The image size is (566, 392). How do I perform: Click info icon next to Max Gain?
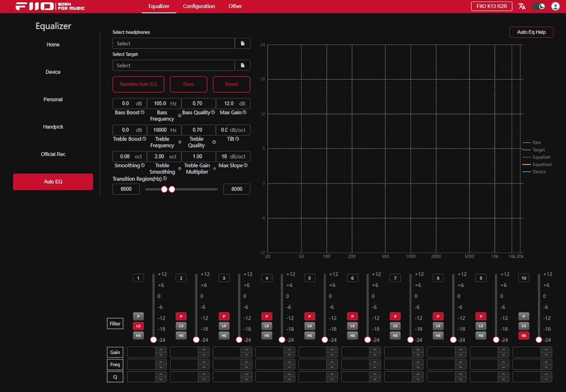click(245, 112)
